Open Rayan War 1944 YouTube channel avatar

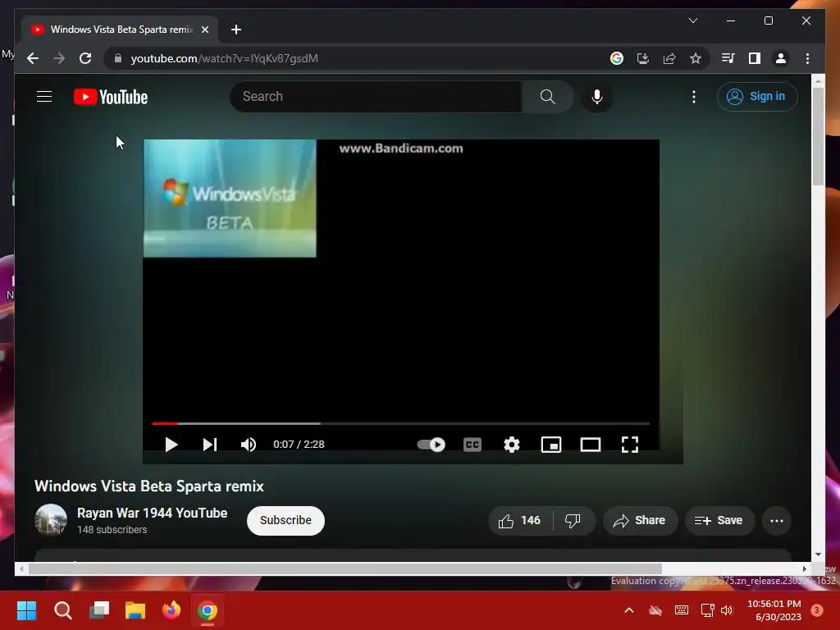(x=50, y=519)
